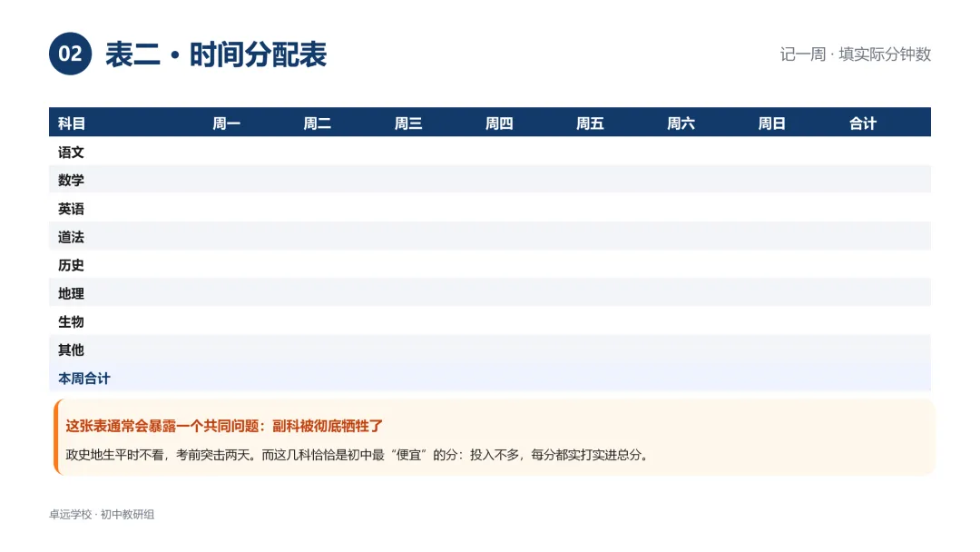Select the 本周合计 total row label
Viewport: 980px width, 552px height.
tap(83, 379)
